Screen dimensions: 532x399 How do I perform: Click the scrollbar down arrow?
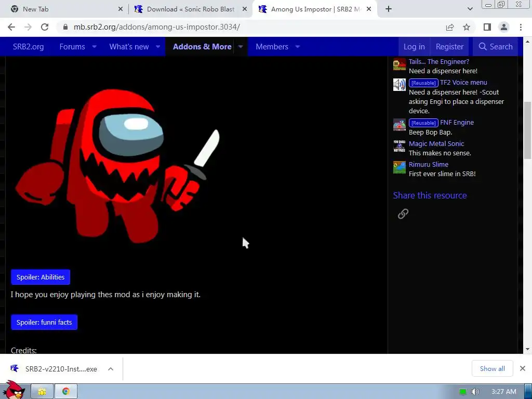tap(528, 349)
